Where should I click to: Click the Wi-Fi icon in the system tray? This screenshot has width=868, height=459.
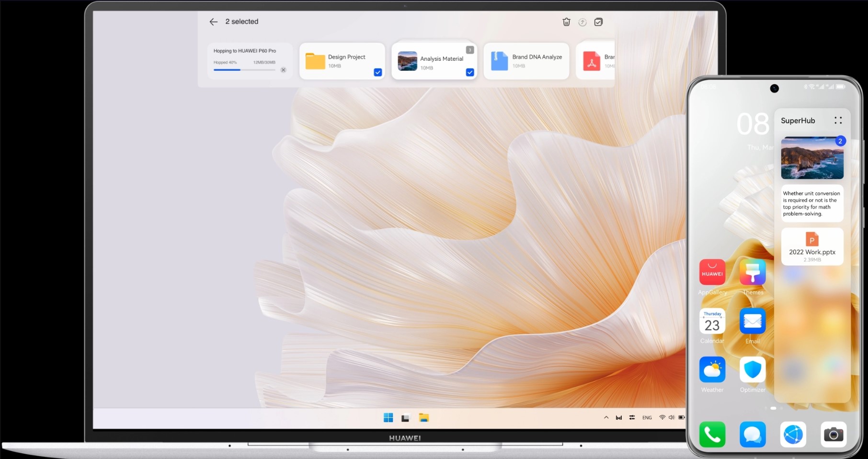tap(662, 417)
